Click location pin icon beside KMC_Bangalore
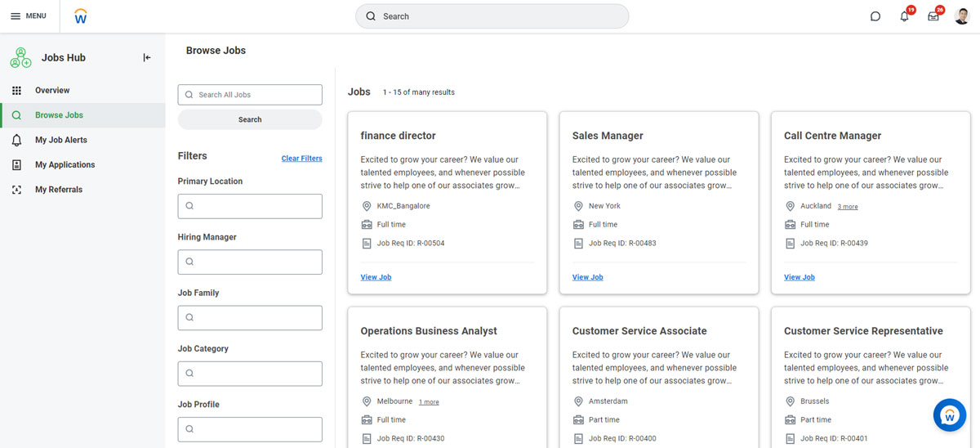This screenshot has height=448, width=980. click(367, 206)
